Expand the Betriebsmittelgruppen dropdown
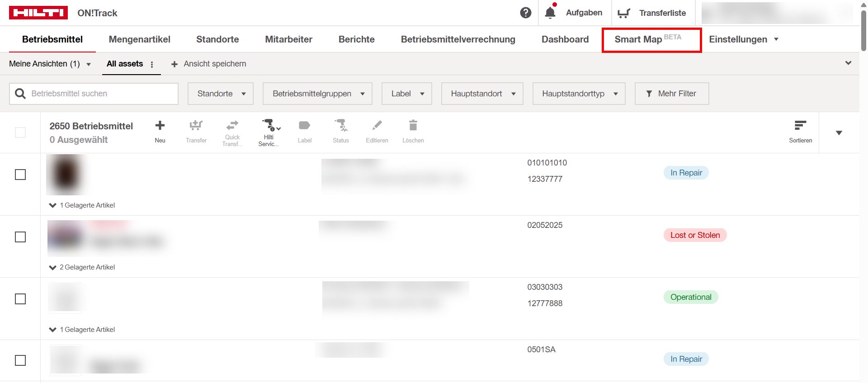 tap(317, 94)
